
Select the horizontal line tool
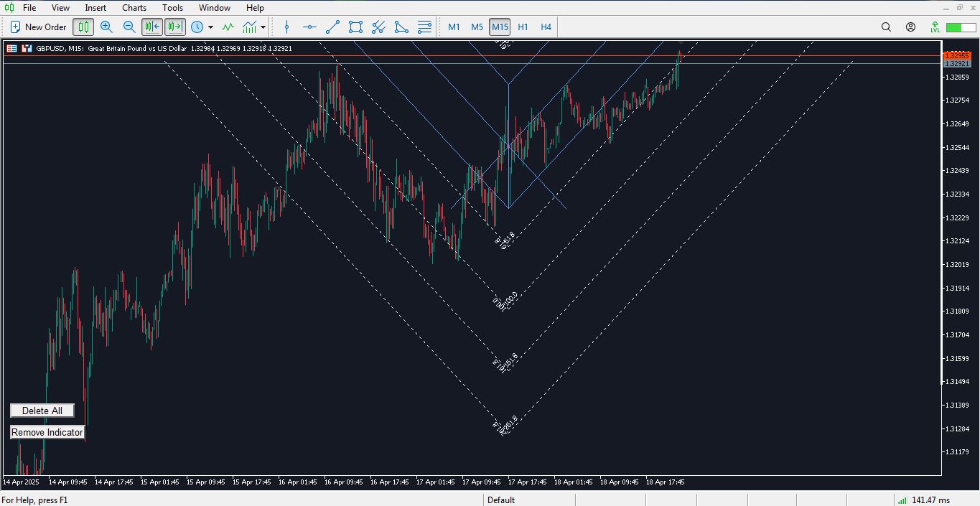pyautogui.click(x=309, y=27)
